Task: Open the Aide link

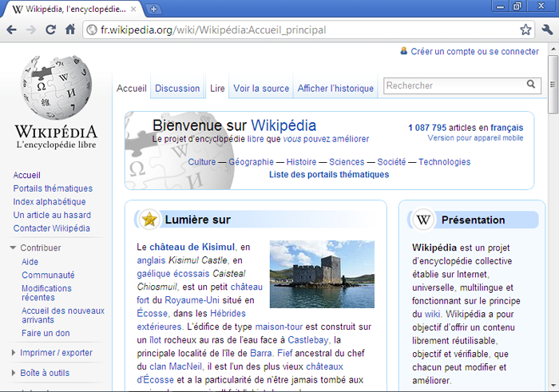Action: pos(30,262)
